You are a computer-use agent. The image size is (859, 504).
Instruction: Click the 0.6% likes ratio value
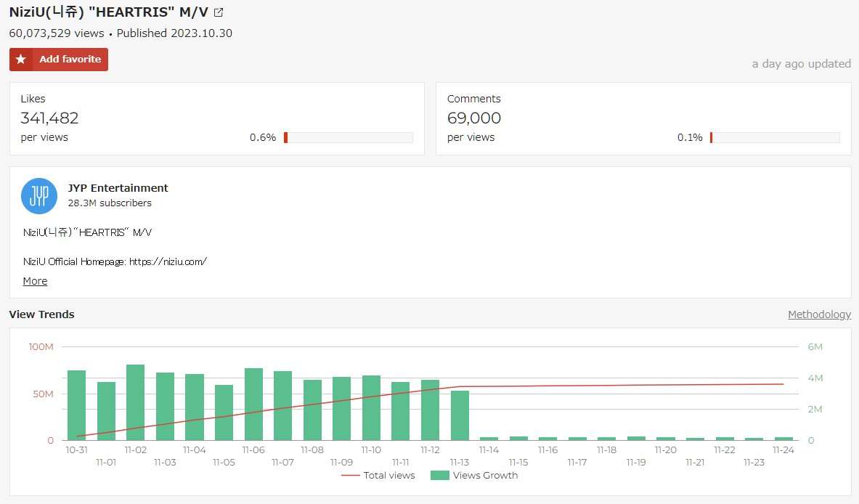263,137
